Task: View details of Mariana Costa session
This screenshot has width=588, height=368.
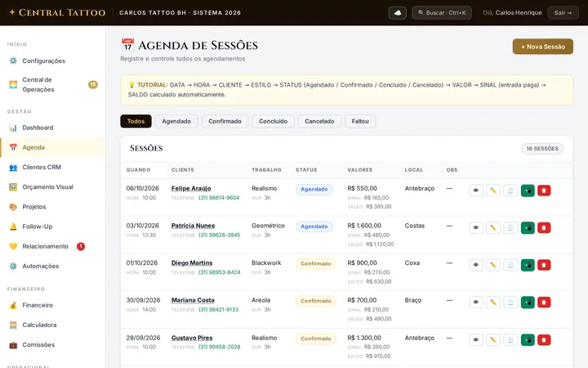Action: [476, 302]
